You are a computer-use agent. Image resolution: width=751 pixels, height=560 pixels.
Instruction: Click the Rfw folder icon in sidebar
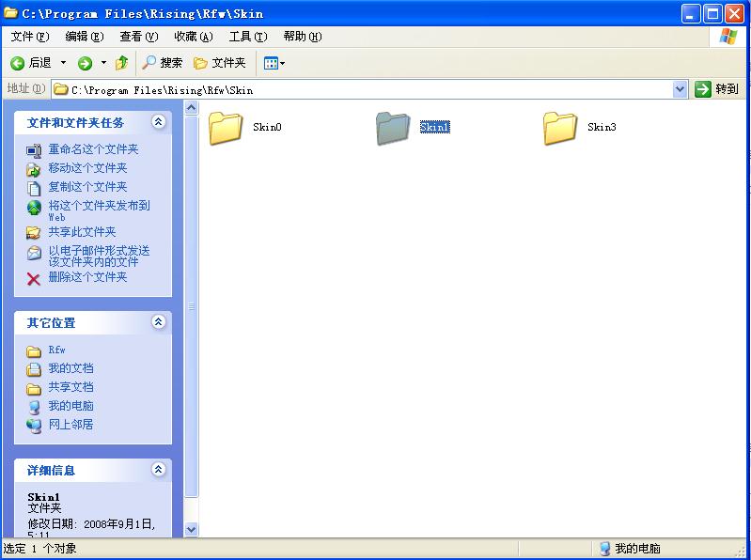pos(34,351)
